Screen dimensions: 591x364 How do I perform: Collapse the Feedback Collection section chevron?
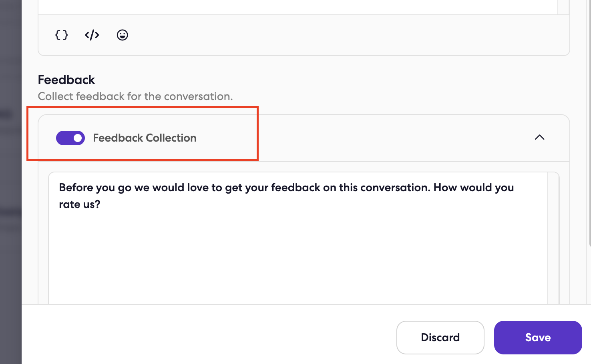(540, 137)
